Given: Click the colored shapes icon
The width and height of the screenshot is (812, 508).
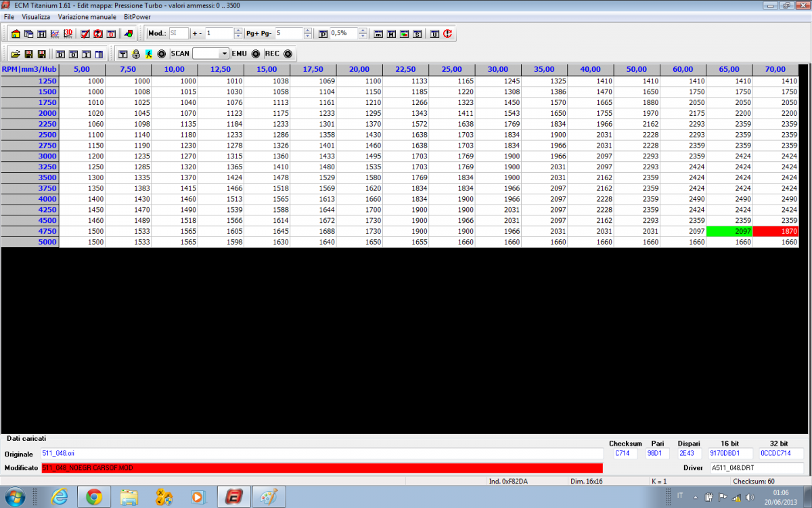Looking at the screenshot, I should click(129, 33).
